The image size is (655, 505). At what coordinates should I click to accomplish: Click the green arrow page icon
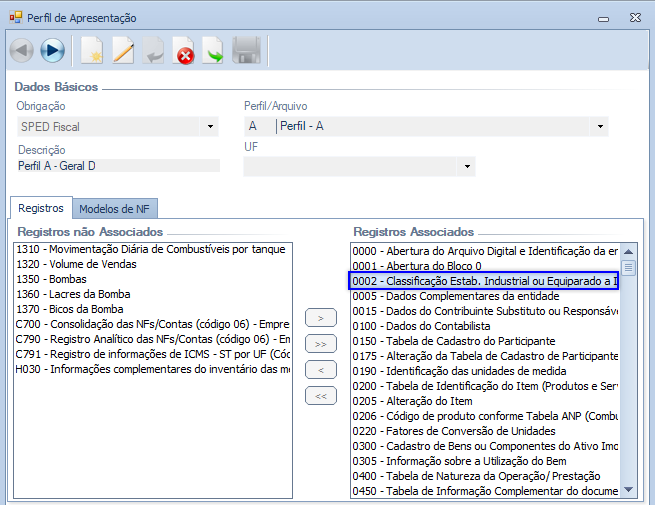[x=214, y=50]
